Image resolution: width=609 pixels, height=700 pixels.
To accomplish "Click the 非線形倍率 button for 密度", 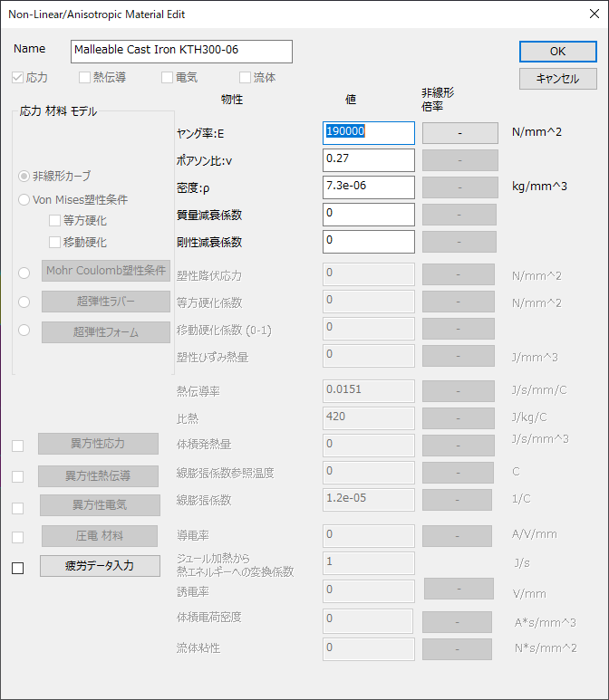I will [460, 187].
